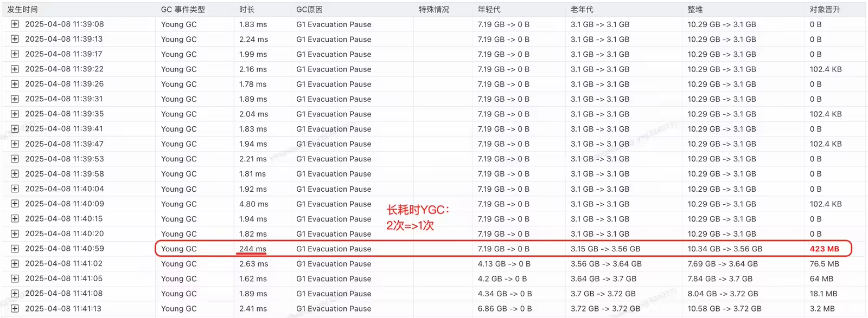Click plus icon for 11:41:02 event
Viewport: 868px width, 318px height.
[x=15, y=264]
